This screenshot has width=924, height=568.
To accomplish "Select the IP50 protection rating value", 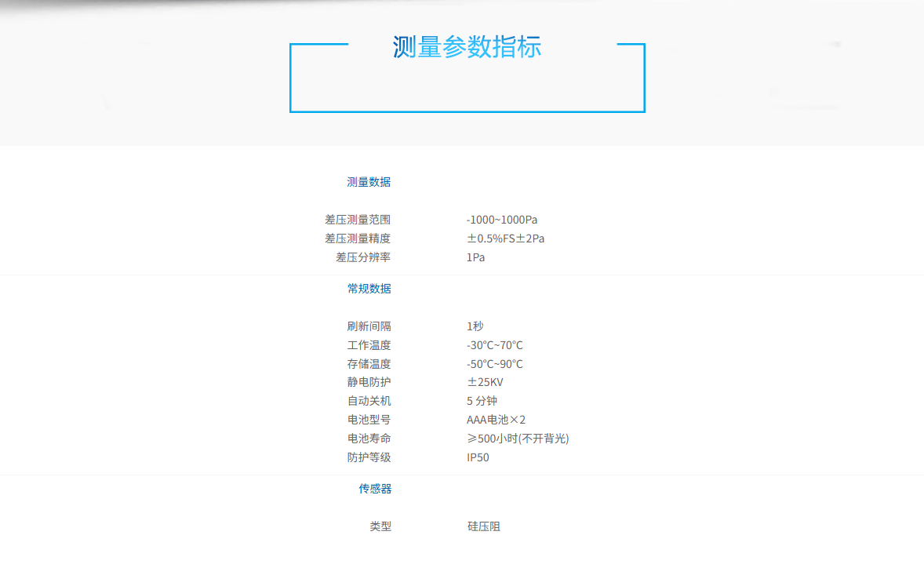I will click(x=478, y=457).
